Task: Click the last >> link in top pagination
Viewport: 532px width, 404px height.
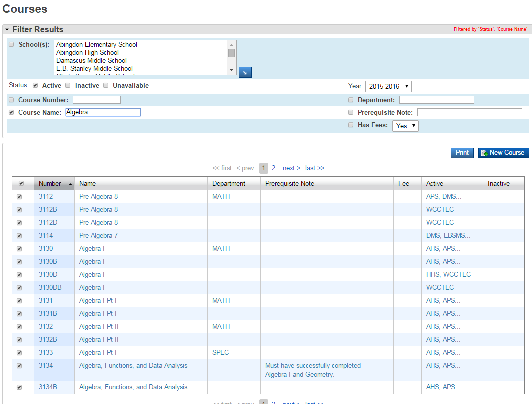Action: 315,168
